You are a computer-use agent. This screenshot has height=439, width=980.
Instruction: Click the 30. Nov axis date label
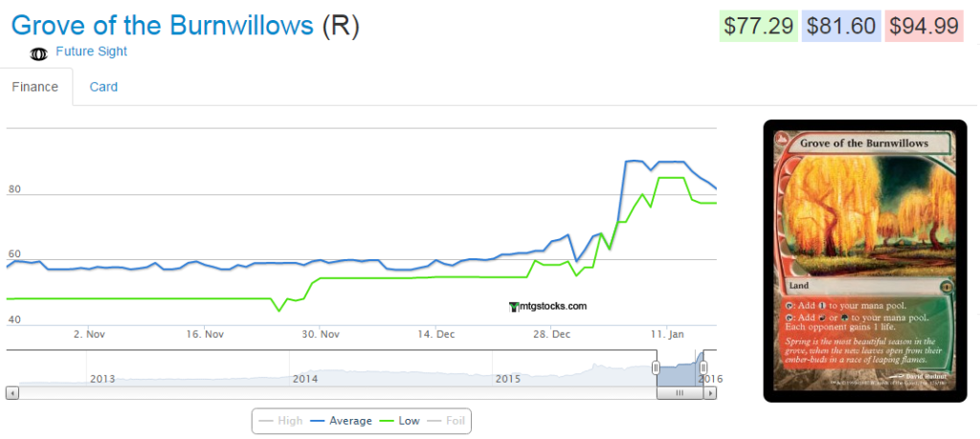pyautogui.click(x=321, y=334)
